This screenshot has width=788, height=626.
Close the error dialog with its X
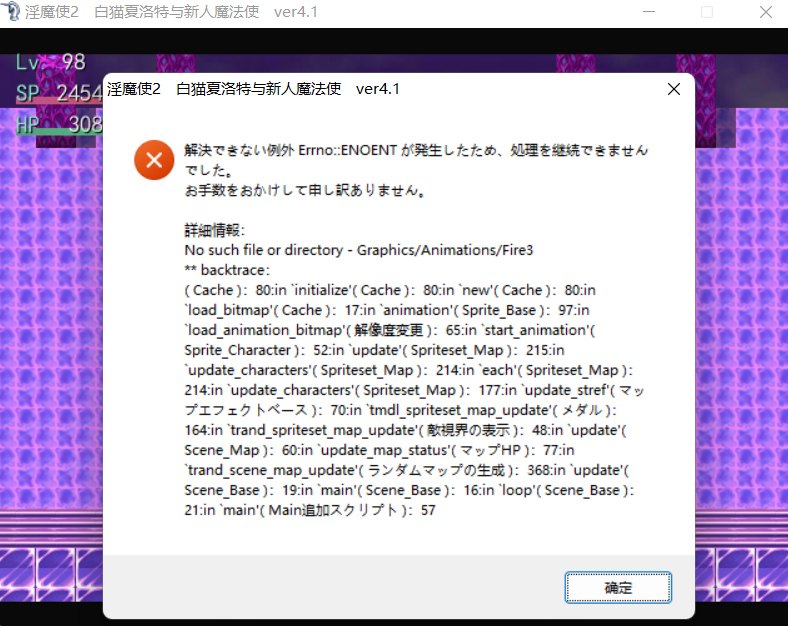[x=674, y=89]
